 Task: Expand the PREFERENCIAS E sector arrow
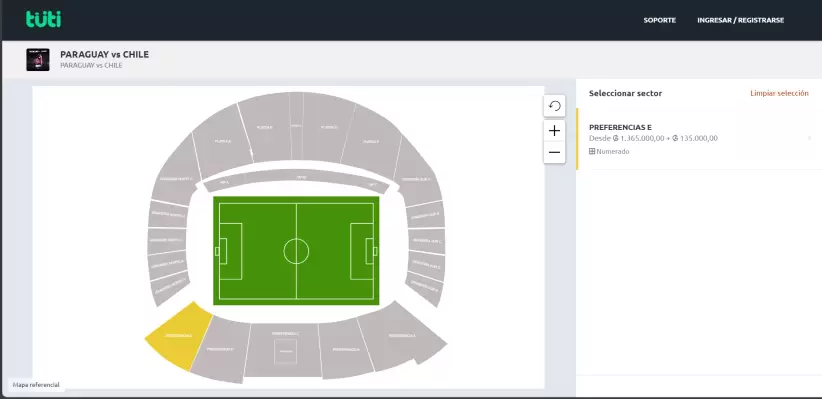(809, 138)
